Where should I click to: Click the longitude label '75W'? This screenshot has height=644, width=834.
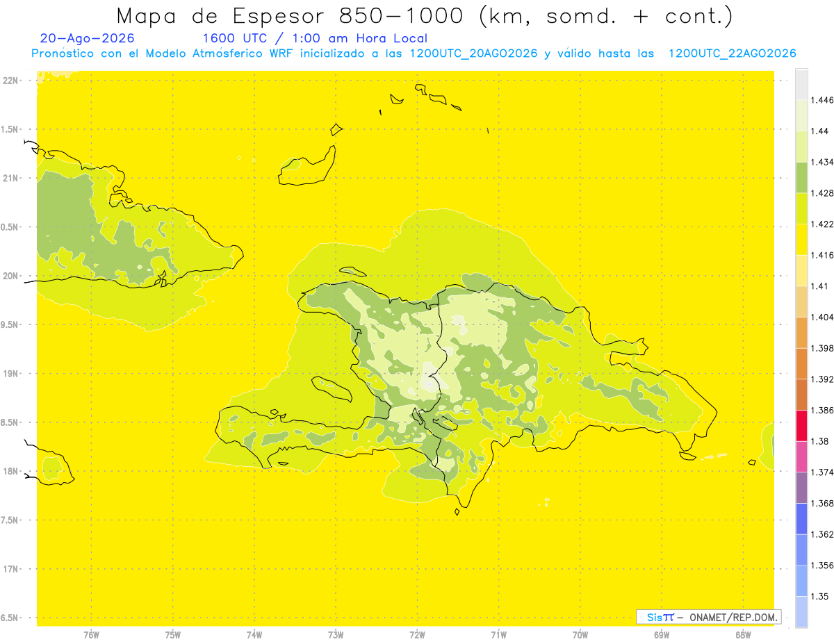173,635
